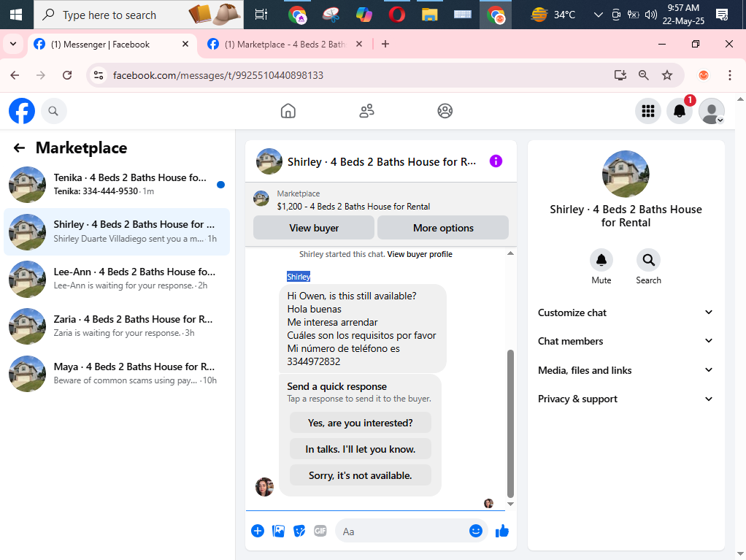
Task: Open Task View on the taskbar
Action: [261, 15]
